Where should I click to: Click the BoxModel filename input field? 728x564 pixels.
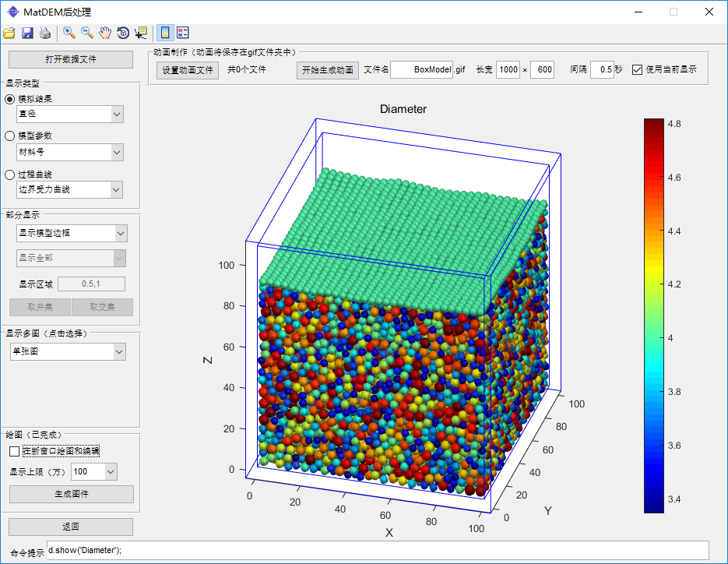pos(421,69)
